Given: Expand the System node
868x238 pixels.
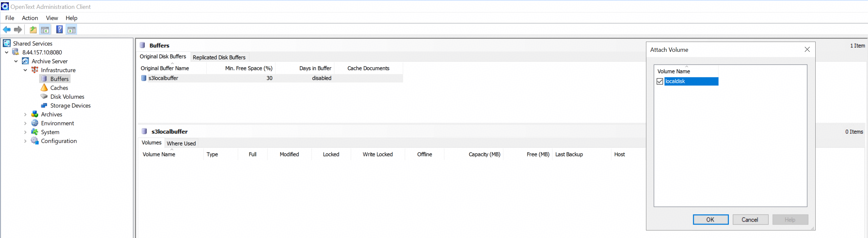Looking at the screenshot, I should pyautogui.click(x=25, y=132).
